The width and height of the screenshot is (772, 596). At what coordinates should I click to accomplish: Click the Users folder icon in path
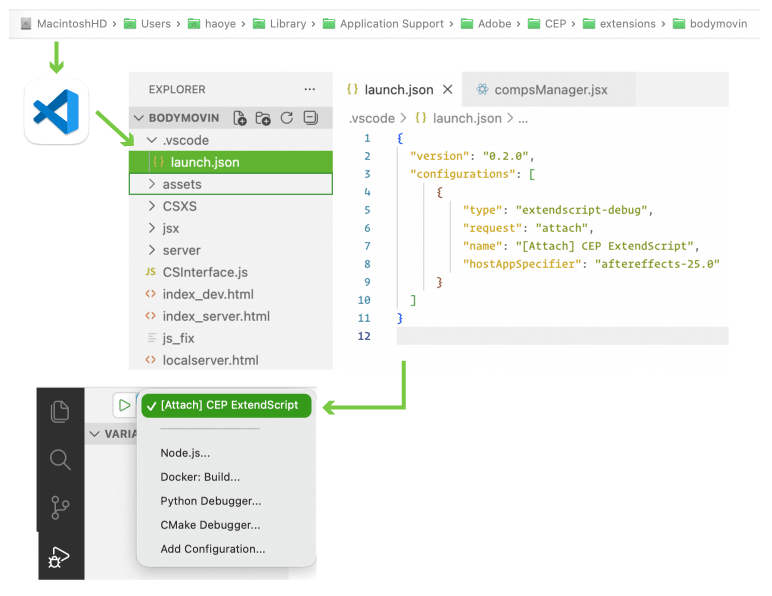click(x=129, y=24)
